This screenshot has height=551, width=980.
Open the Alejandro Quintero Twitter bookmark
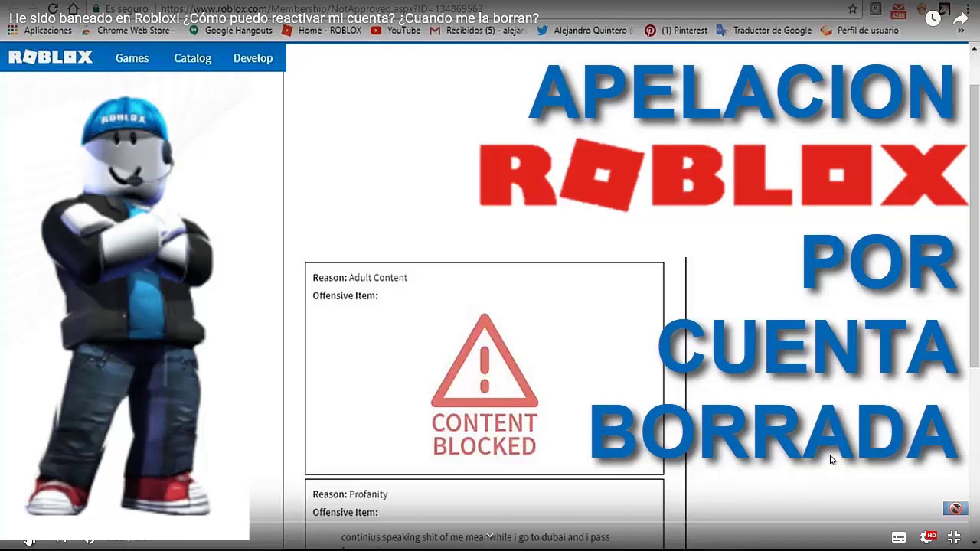(585, 31)
